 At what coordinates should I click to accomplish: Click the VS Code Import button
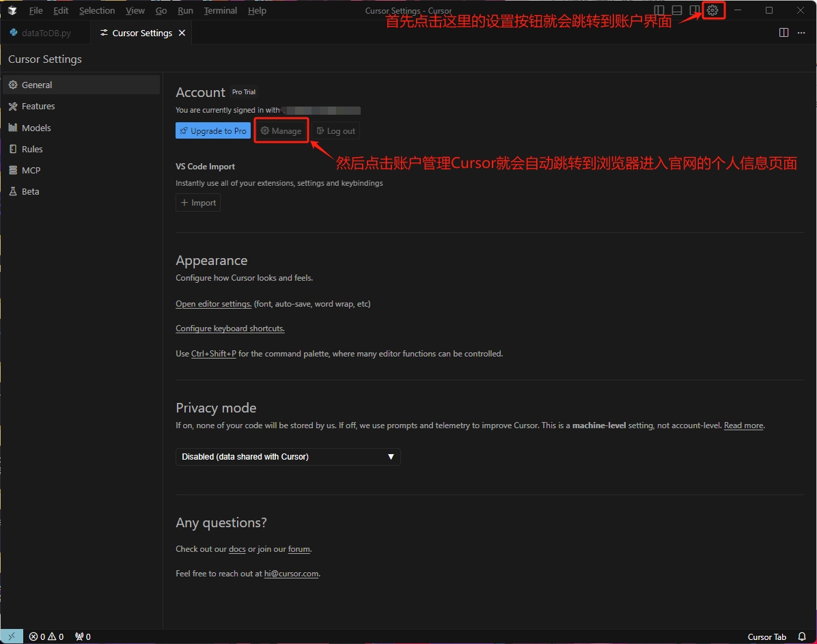[x=198, y=203]
